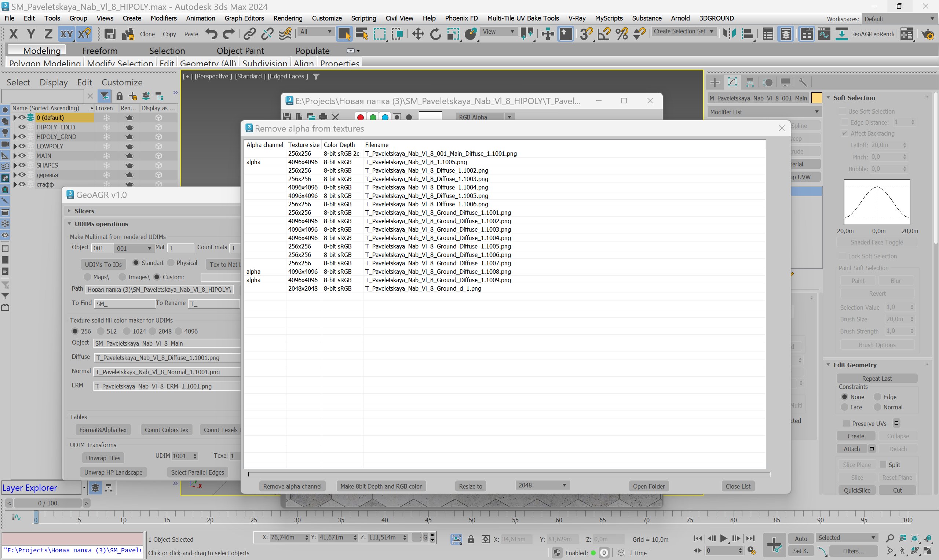
Task: Open the V-Ray menu
Action: pos(577,18)
